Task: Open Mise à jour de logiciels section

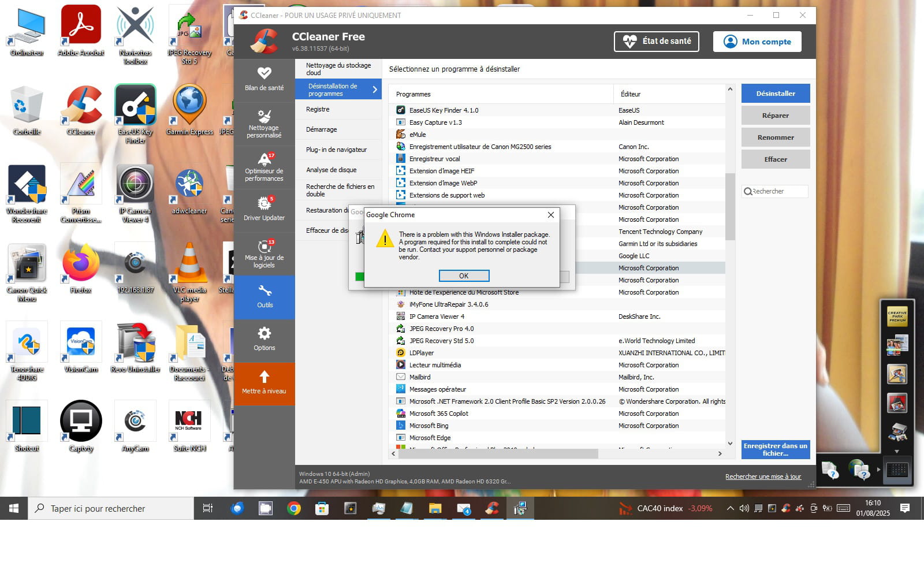Action: pos(264,254)
